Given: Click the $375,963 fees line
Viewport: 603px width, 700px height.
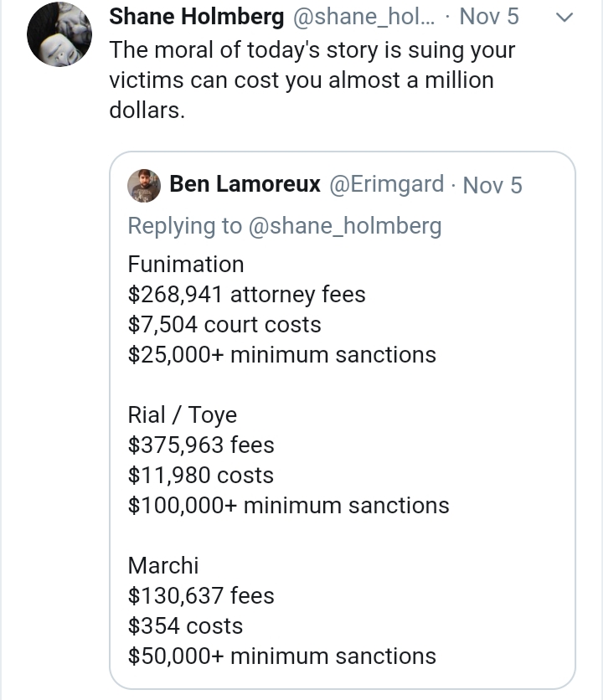Looking at the screenshot, I should click(x=201, y=445).
